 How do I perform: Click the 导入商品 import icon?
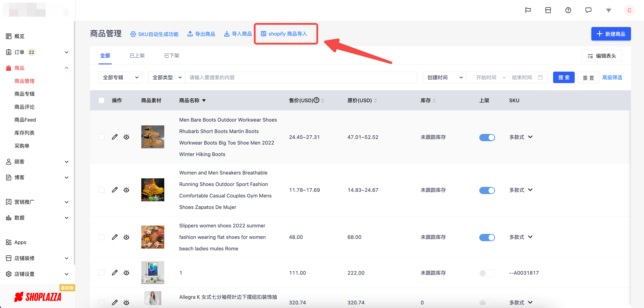[227, 33]
